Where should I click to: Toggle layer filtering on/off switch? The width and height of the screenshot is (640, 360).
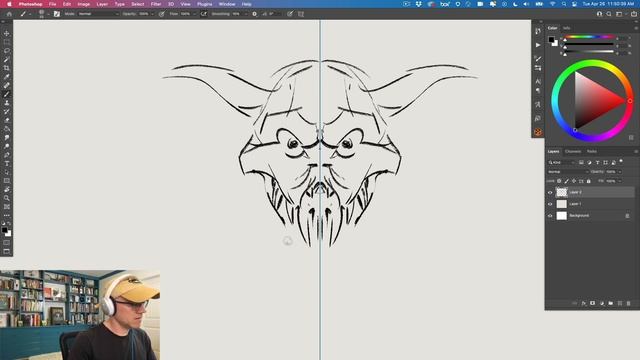[621, 162]
